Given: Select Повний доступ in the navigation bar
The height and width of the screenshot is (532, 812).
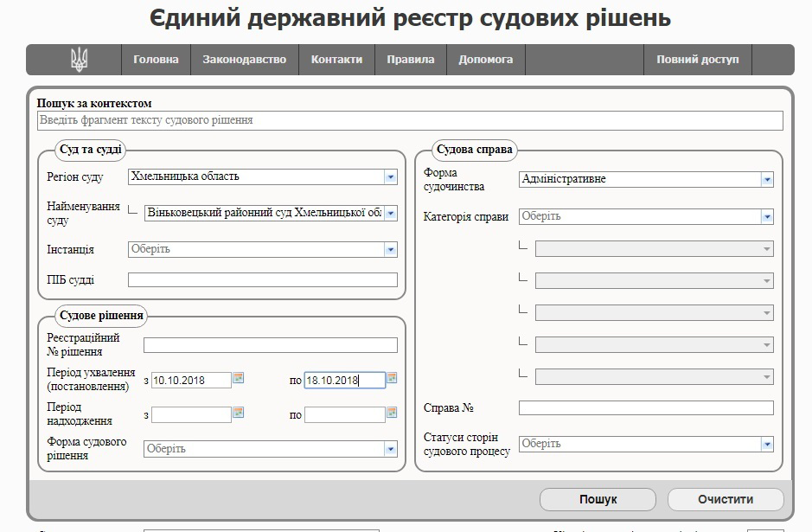Looking at the screenshot, I should tap(697, 60).
